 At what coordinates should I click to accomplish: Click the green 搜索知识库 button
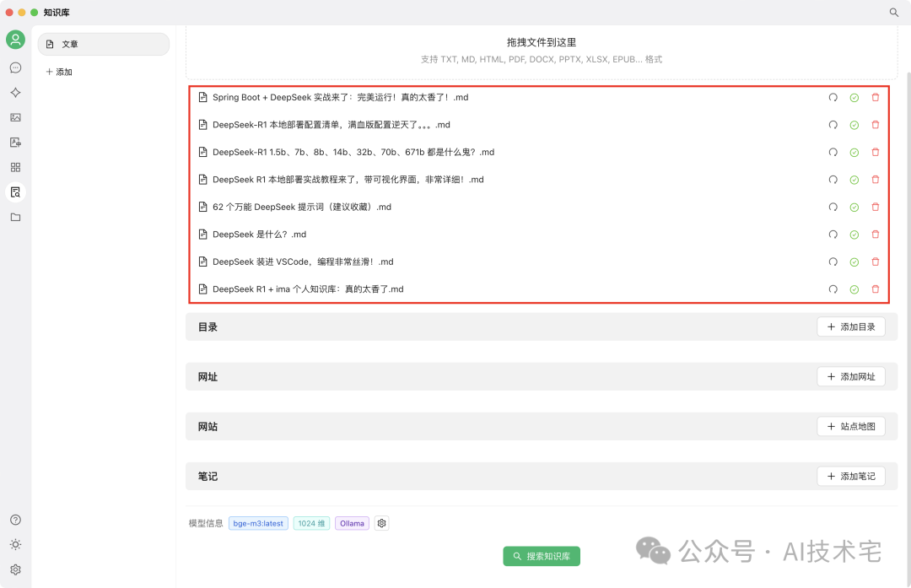coord(542,556)
